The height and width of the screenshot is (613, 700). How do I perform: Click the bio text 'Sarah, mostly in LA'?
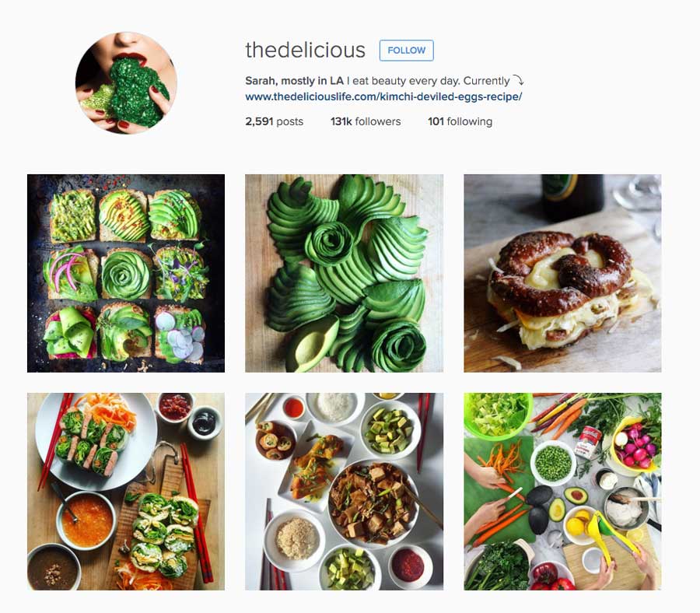294,81
